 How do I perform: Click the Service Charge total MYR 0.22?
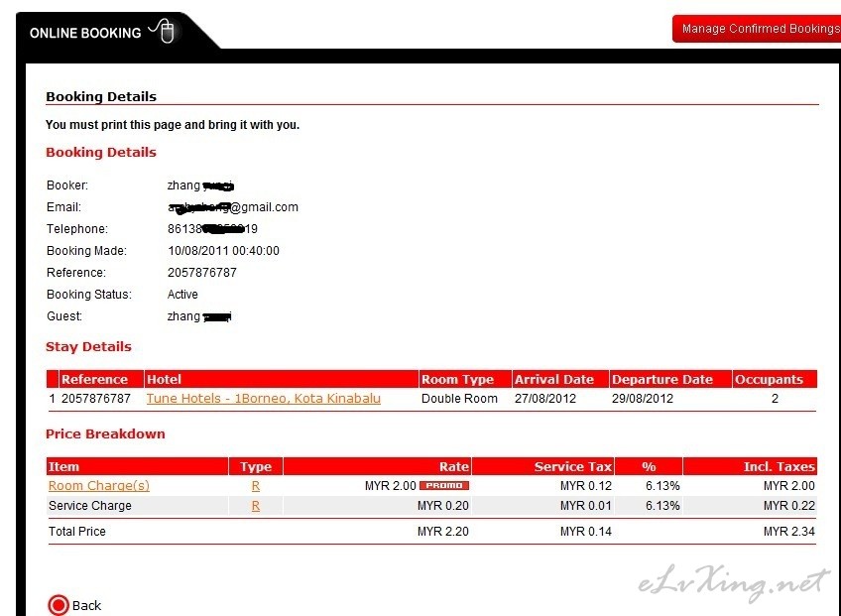[x=789, y=506]
